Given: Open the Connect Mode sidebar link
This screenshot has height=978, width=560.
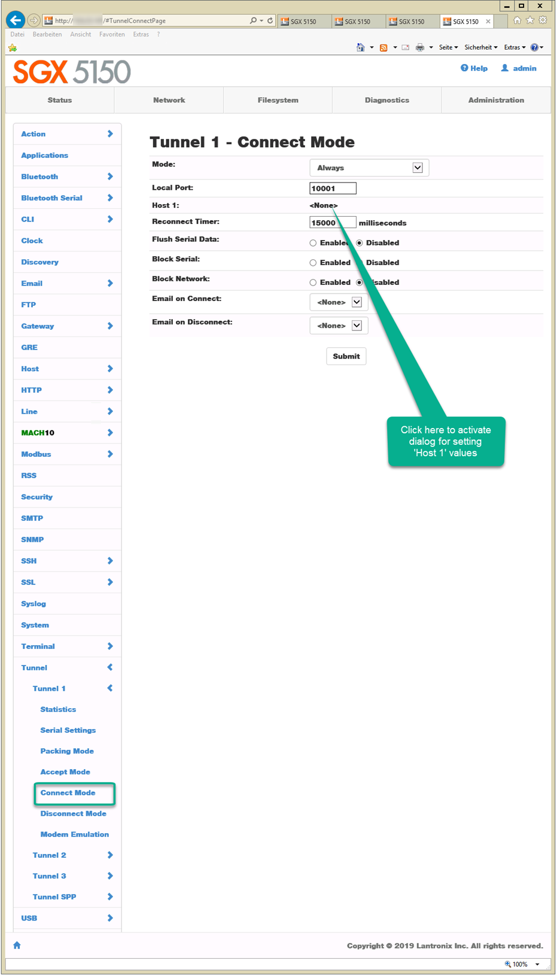Looking at the screenshot, I should click(x=68, y=793).
